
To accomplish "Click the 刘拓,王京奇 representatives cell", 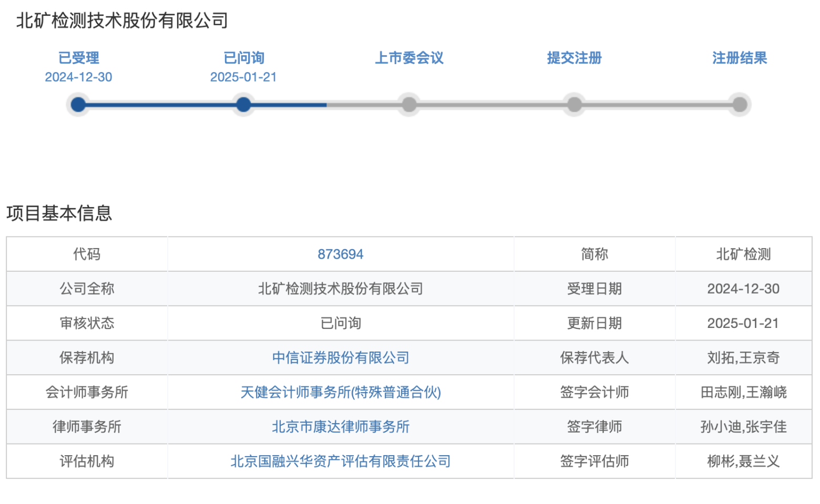I will point(743,358).
